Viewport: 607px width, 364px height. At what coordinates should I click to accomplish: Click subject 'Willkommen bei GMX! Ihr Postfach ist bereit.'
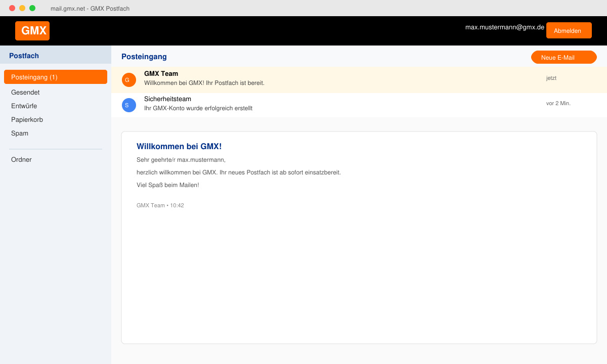click(204, 83)
